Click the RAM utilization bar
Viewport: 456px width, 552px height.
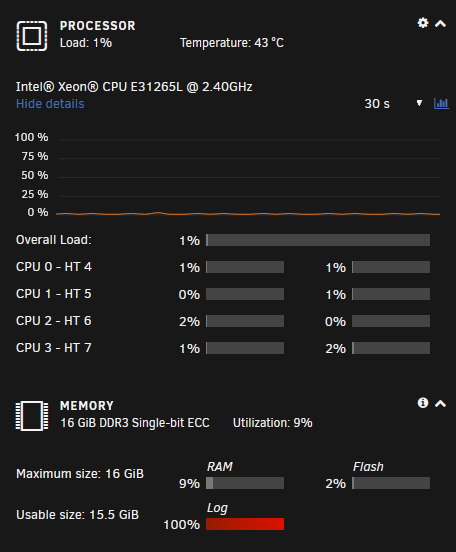pyautogui.click(x=245, y=483)
